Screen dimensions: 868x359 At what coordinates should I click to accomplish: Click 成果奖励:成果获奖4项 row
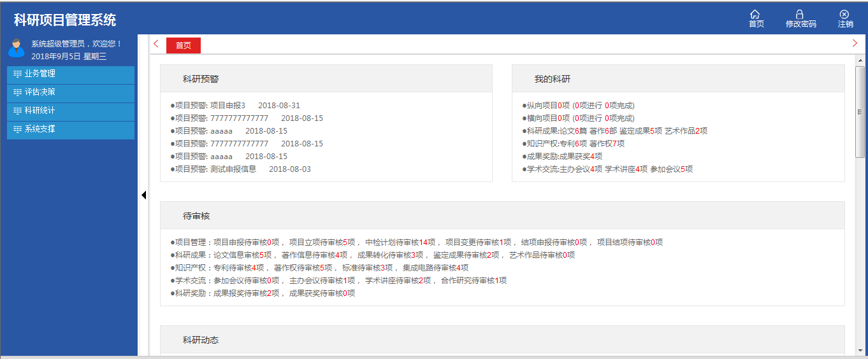click(562, 157)
